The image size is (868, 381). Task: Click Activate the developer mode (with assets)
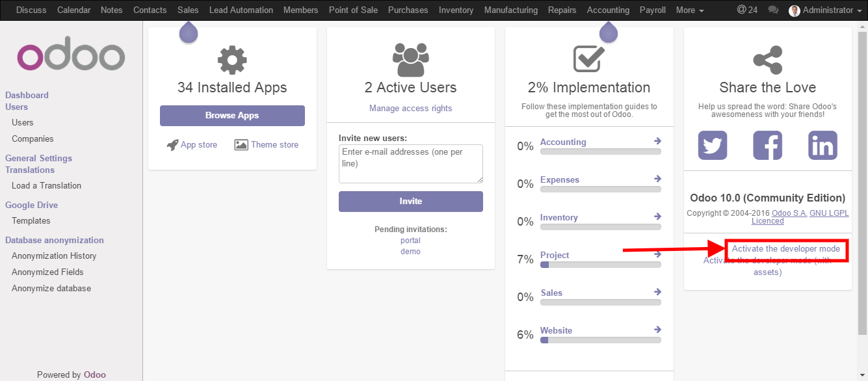768,266
